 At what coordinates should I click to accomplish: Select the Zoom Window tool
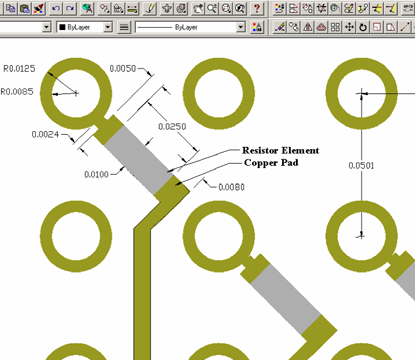click(x=226, y=8)
